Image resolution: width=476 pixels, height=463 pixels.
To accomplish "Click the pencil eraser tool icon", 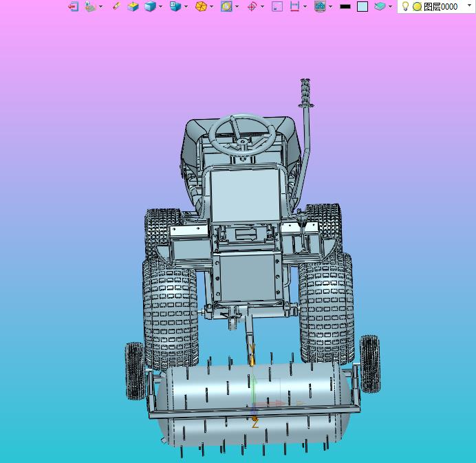I will pos(116,6).
